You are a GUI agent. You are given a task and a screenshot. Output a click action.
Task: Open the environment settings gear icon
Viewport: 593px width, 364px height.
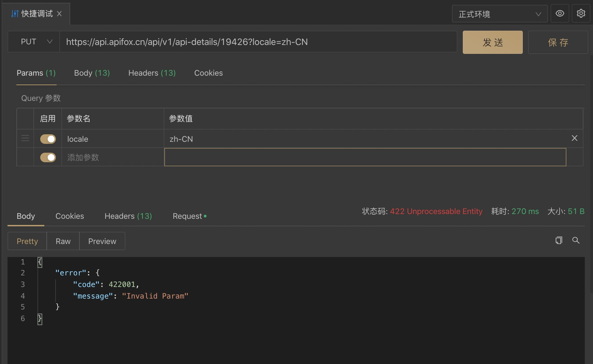tap(581, 14)
